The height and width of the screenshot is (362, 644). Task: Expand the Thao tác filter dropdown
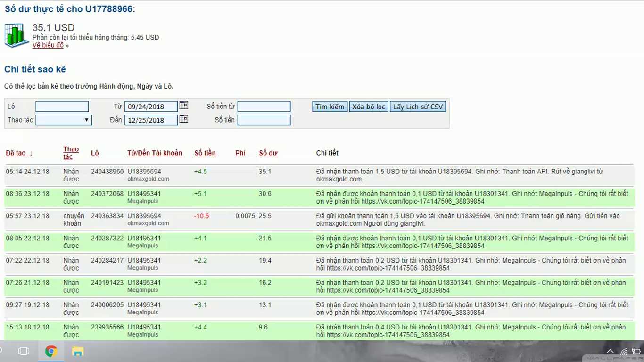click(64, 120)
